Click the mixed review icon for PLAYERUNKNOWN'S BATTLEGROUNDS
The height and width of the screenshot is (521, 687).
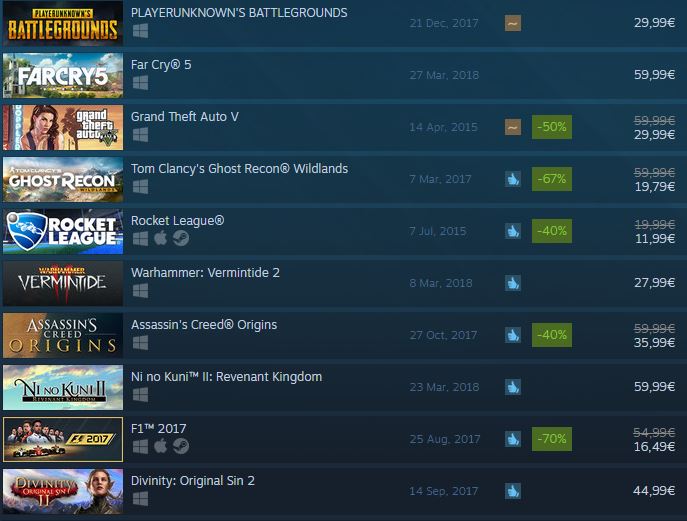coord(513,23)
